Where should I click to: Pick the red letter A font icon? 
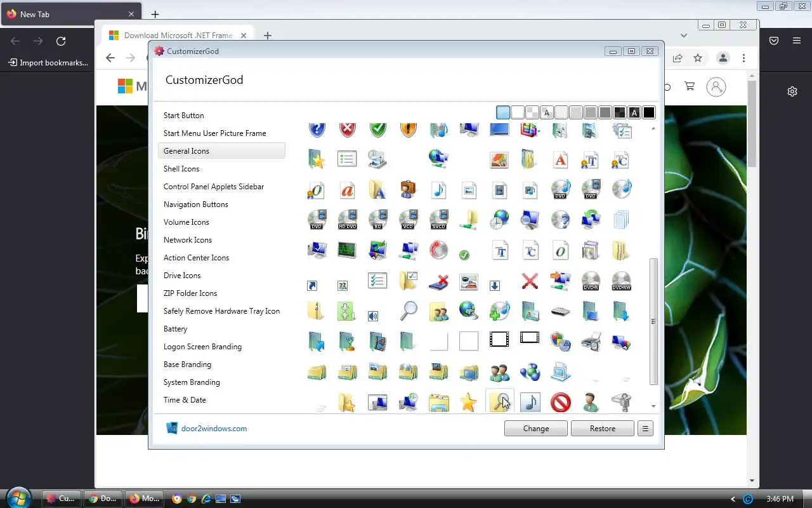pos(560,160)
